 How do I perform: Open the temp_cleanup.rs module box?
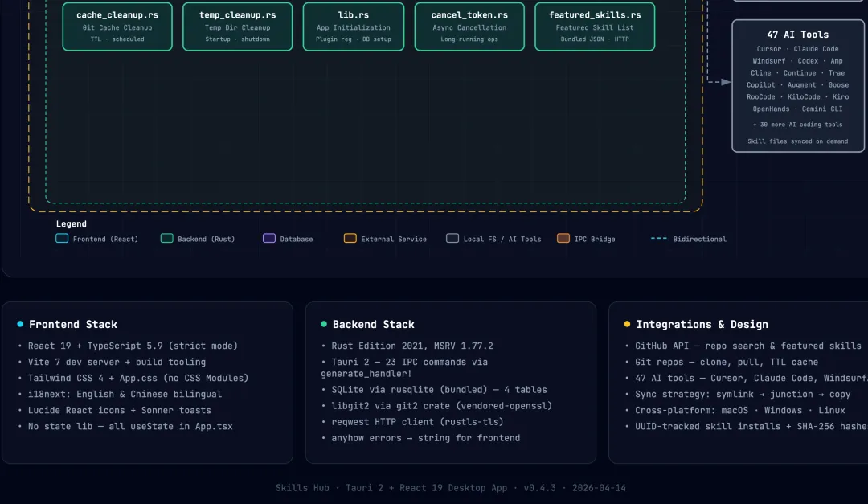pyautogui.click(x=238, y=27)
